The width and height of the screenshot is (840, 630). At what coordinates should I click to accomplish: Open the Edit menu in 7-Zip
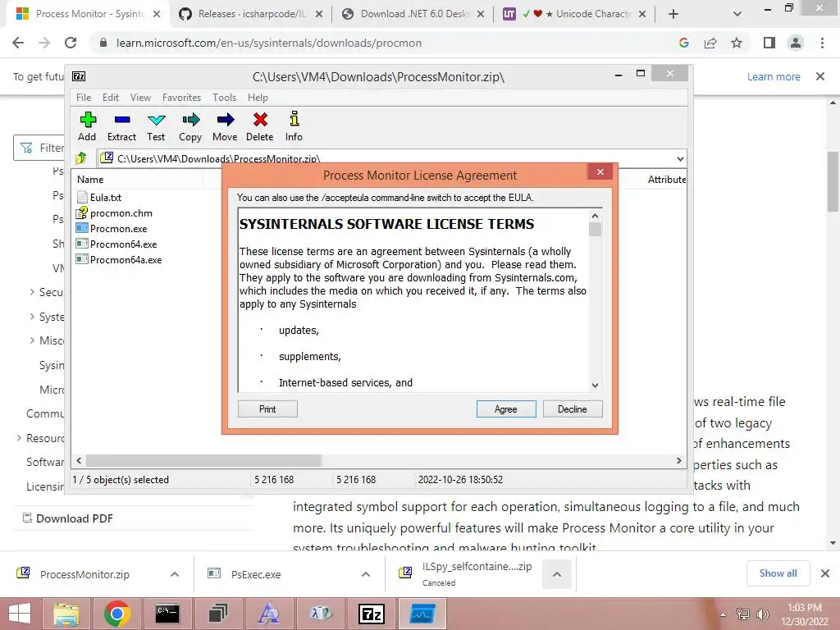111,98
